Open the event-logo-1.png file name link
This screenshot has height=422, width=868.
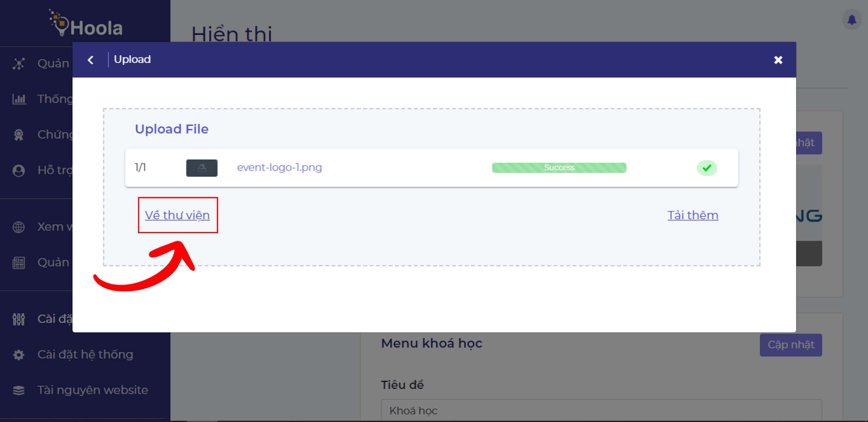[279, 167]
